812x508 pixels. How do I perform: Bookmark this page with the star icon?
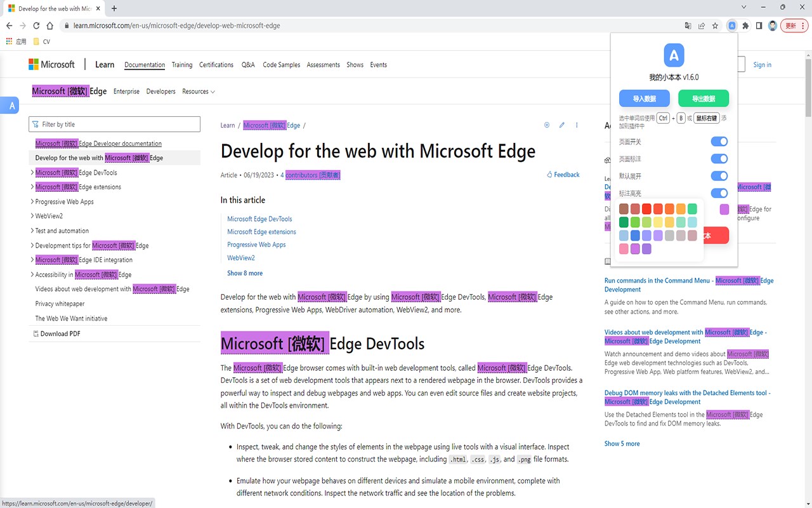coord(716,26)
